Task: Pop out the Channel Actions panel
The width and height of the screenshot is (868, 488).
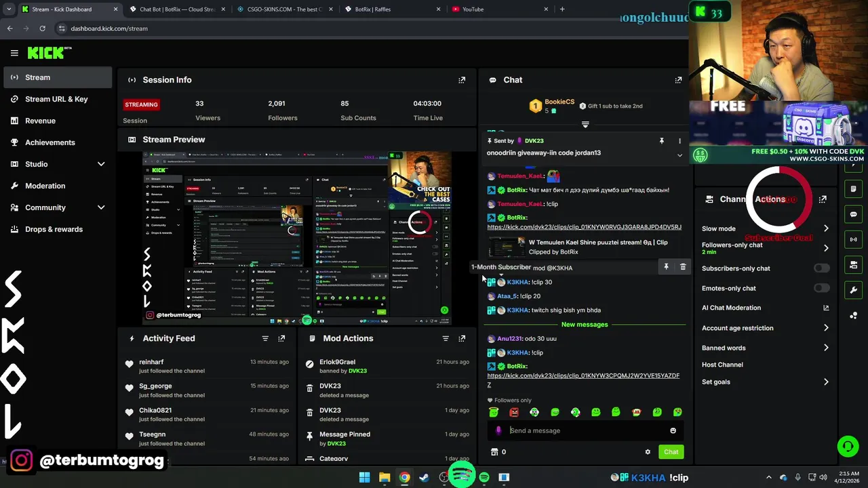Action: click(823, 199)
